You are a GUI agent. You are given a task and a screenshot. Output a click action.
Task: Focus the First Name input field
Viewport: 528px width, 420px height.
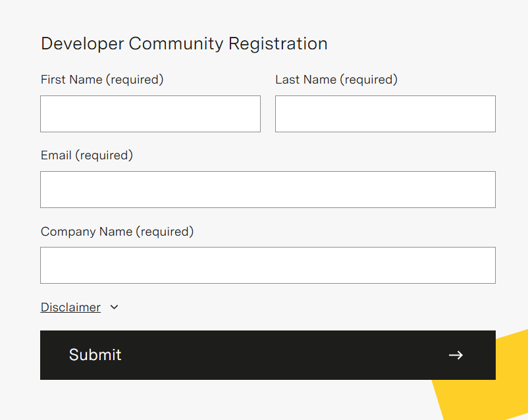coord(150,114)
